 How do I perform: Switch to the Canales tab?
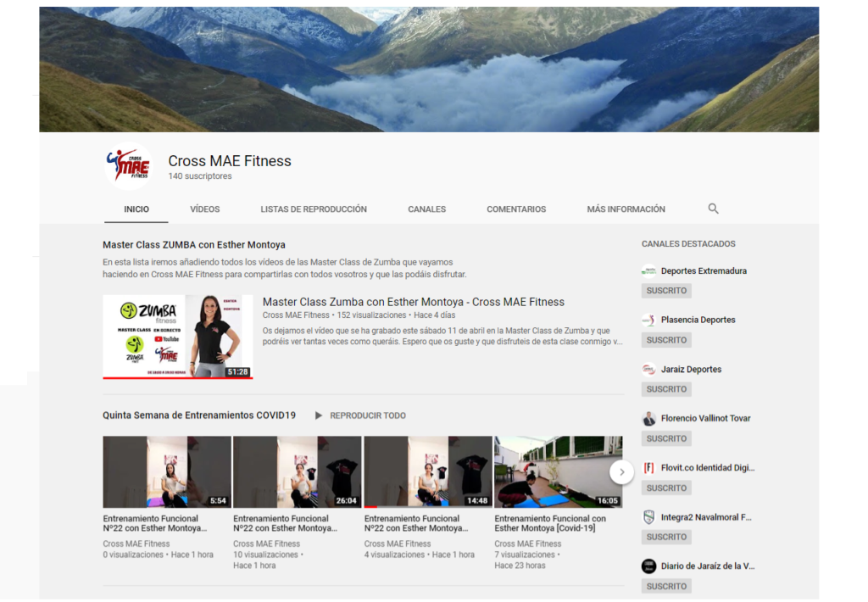(427, 209)
